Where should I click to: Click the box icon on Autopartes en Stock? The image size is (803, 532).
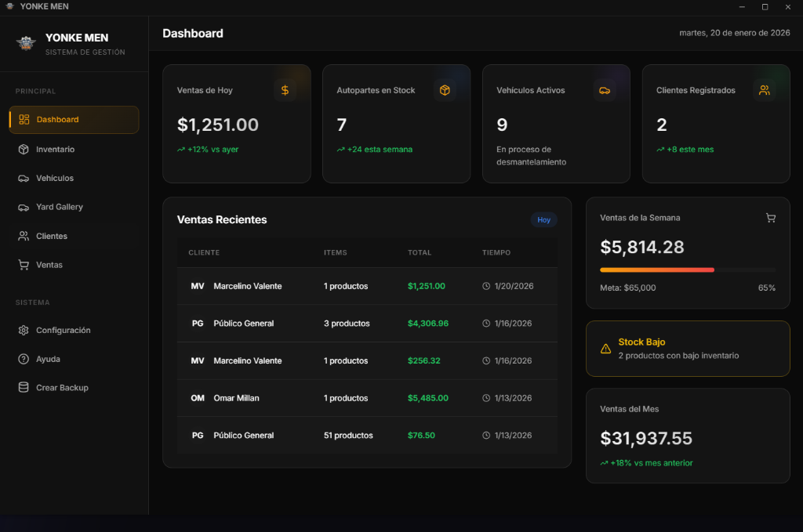[x=445, y=90]
